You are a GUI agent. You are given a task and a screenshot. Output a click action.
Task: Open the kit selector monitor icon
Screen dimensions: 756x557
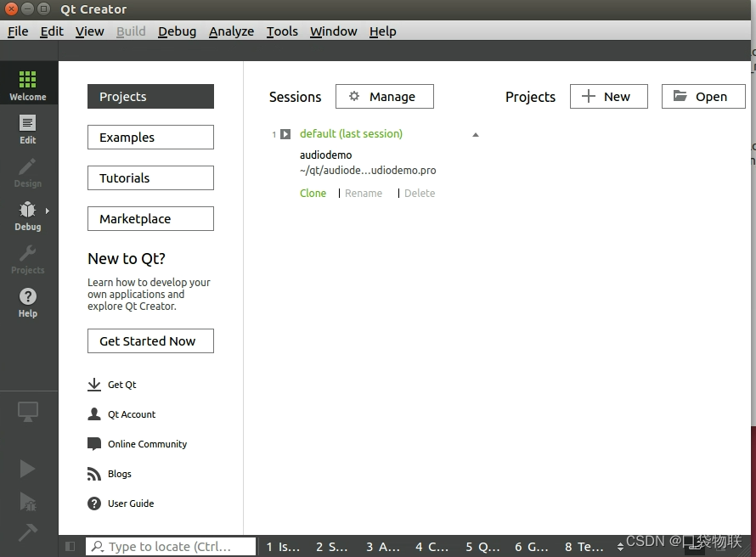click(x=28, y=412)
